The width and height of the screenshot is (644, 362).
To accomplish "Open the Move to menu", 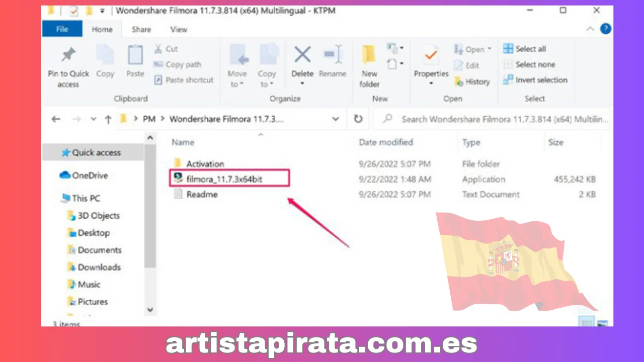I will (x=237, y=78).
